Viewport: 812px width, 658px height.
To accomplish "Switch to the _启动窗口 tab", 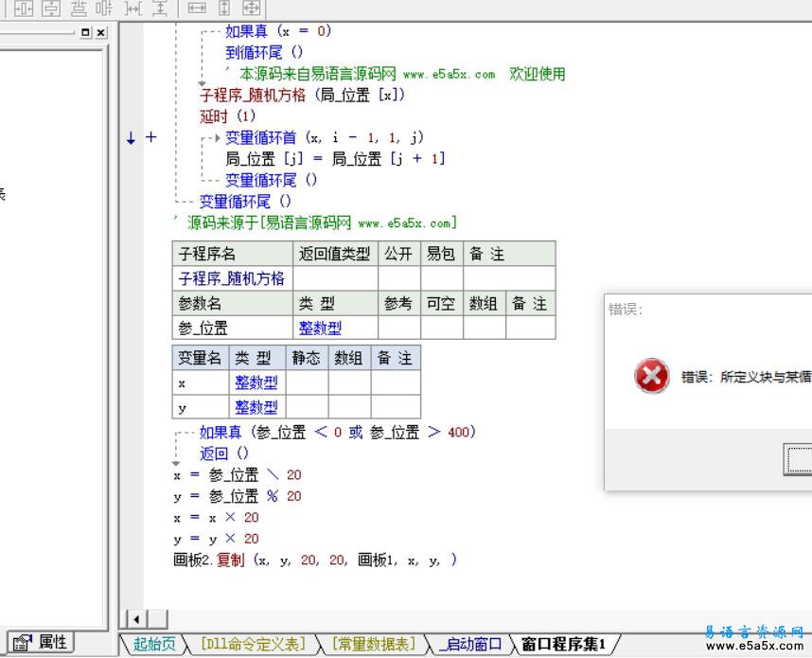I will 470,644.
